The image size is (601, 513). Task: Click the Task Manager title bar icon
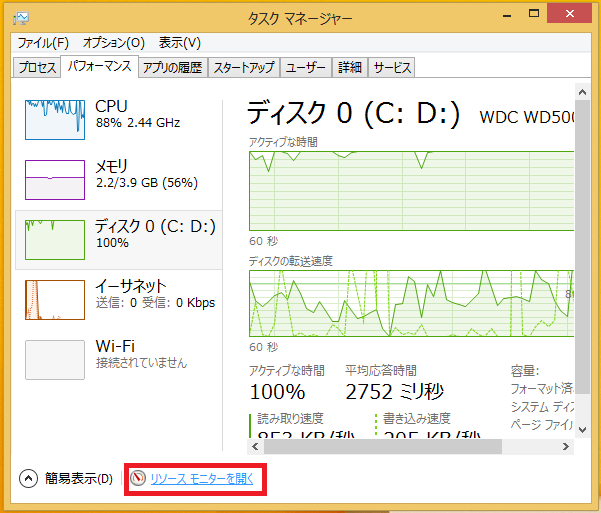tap(21, 18)
